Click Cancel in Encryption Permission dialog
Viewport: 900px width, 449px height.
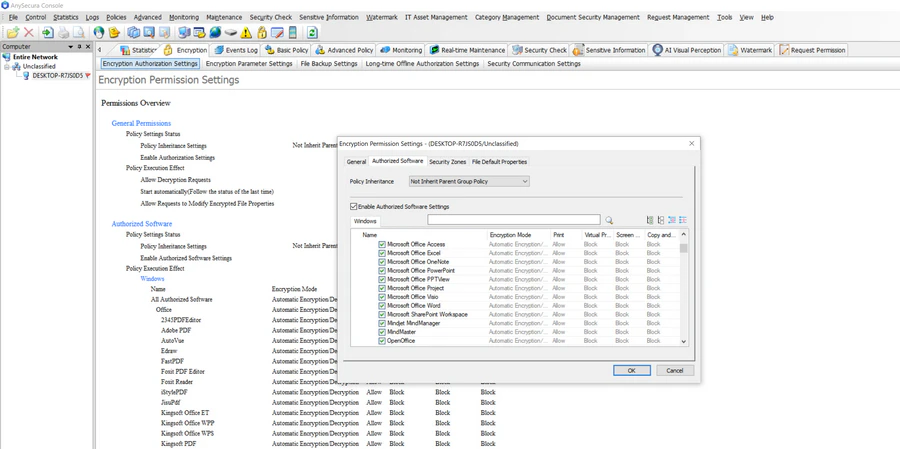point(675,370)
